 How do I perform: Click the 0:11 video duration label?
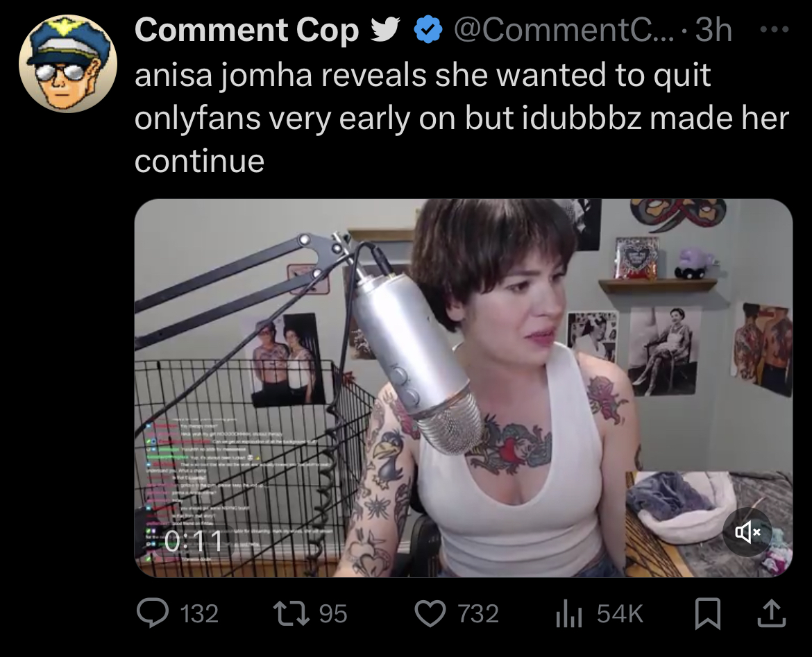click(x=194, y=541)
